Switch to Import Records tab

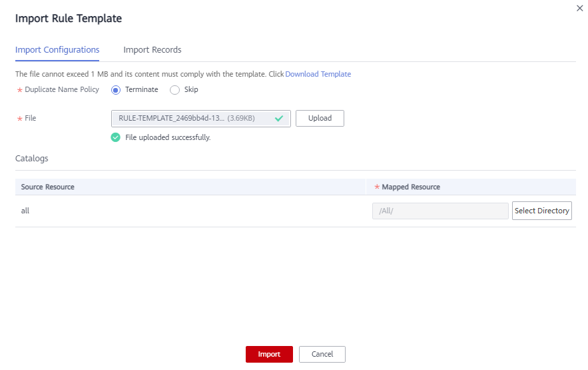pos(152,50)
